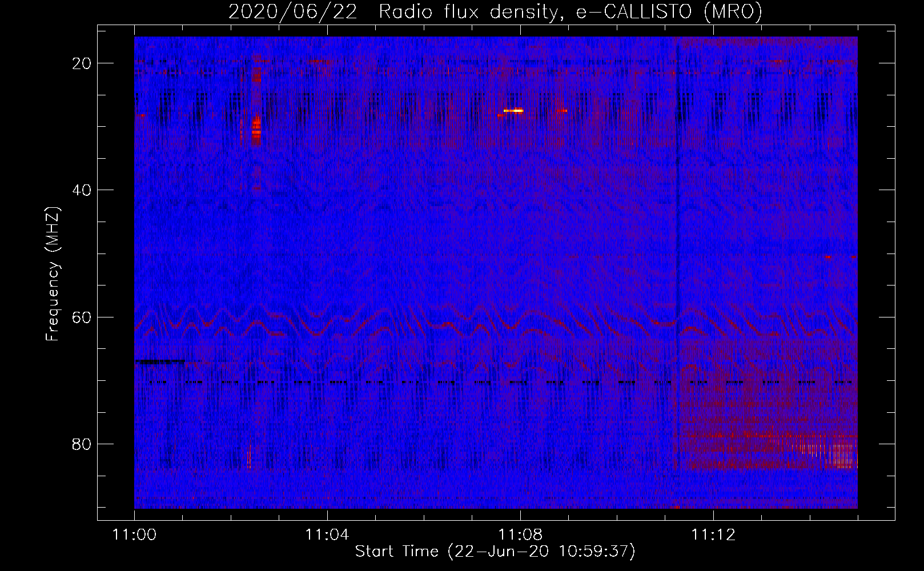924x571 pixels.
Task: Click the '11:08' time tick label
Action: point(520,535)
